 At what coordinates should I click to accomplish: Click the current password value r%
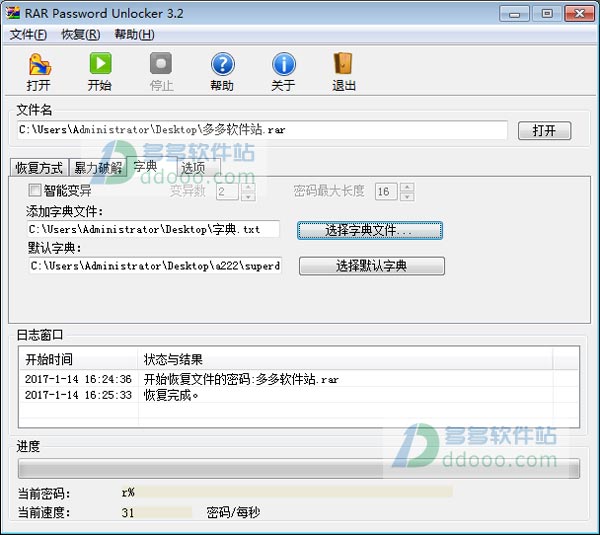tap(128, 492)
